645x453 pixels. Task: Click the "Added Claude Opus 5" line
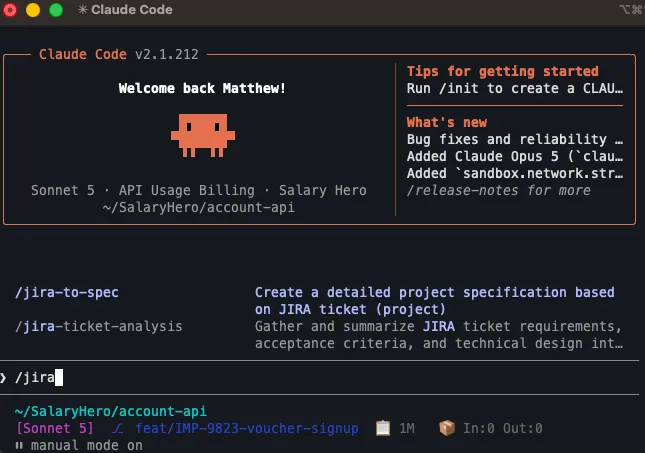point(515,156)
